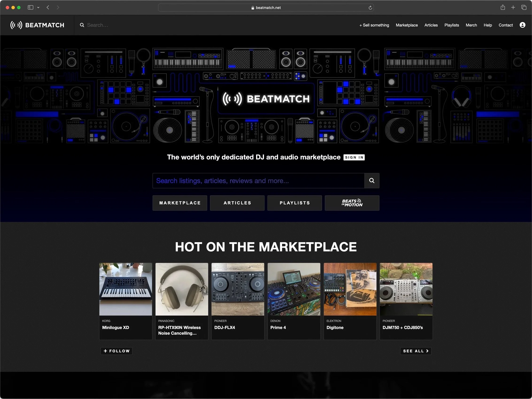Click + Sell something link
The image size is (532, 399).
[x=374, y=25]
